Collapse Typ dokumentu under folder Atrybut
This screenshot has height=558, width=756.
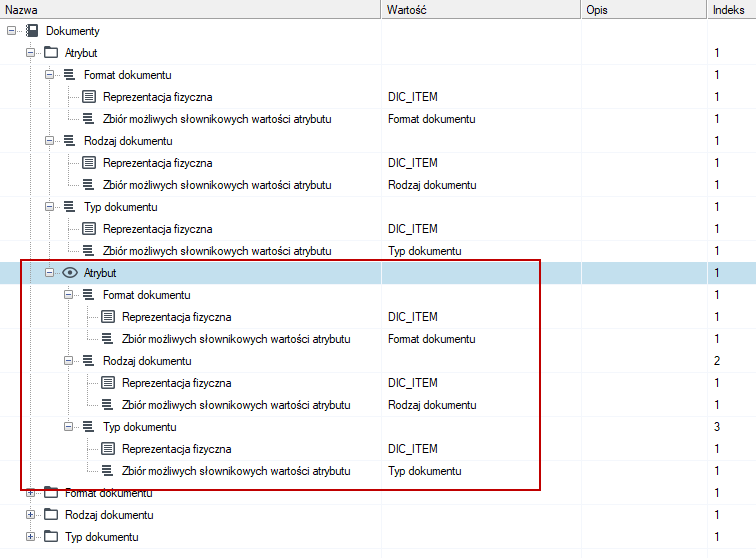pyautogui.click(x=49, y=207)
